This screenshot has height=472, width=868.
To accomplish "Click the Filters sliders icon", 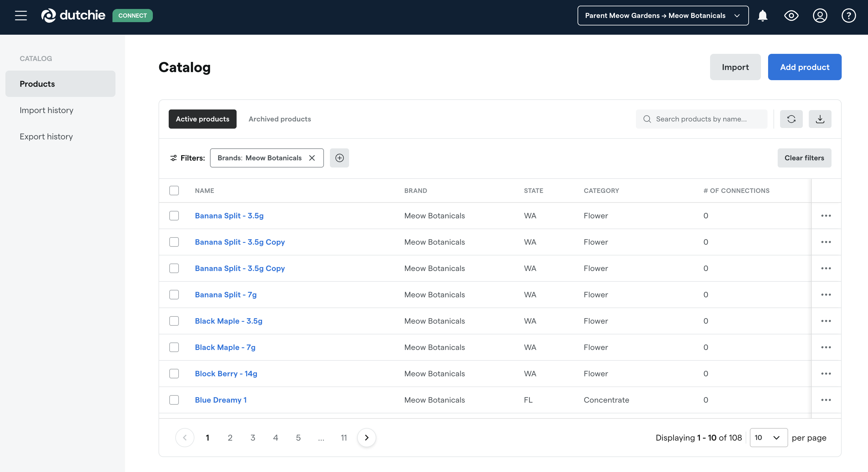I will pyautogui.click(x=173, y=158).
